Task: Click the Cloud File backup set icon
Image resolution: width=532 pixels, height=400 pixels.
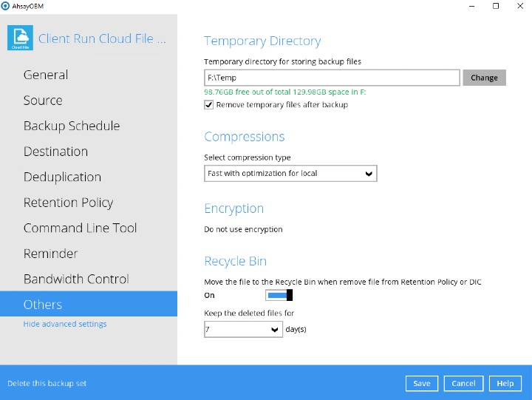Action: point(20,38)
